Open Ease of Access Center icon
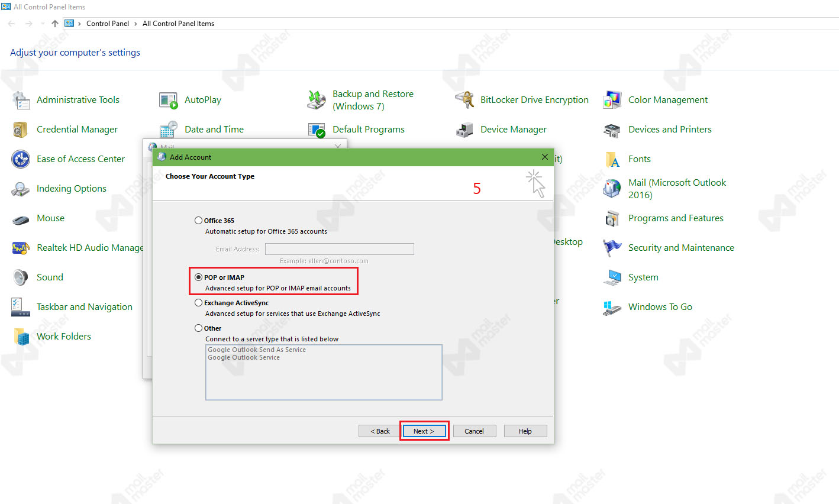The image size is (839, 504). (x=21, y=159)
